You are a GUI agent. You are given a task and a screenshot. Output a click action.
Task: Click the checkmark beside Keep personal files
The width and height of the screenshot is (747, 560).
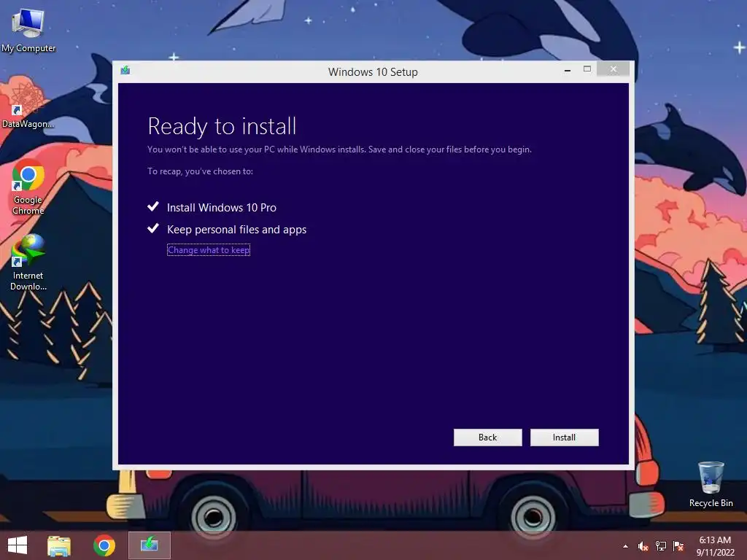point(153,228)
